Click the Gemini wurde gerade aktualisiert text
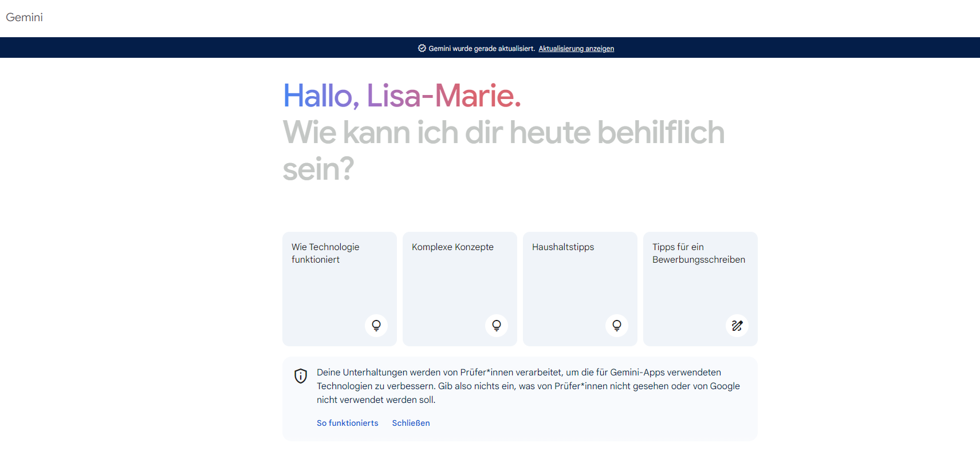980x451 pixels. tap(482, 49)
